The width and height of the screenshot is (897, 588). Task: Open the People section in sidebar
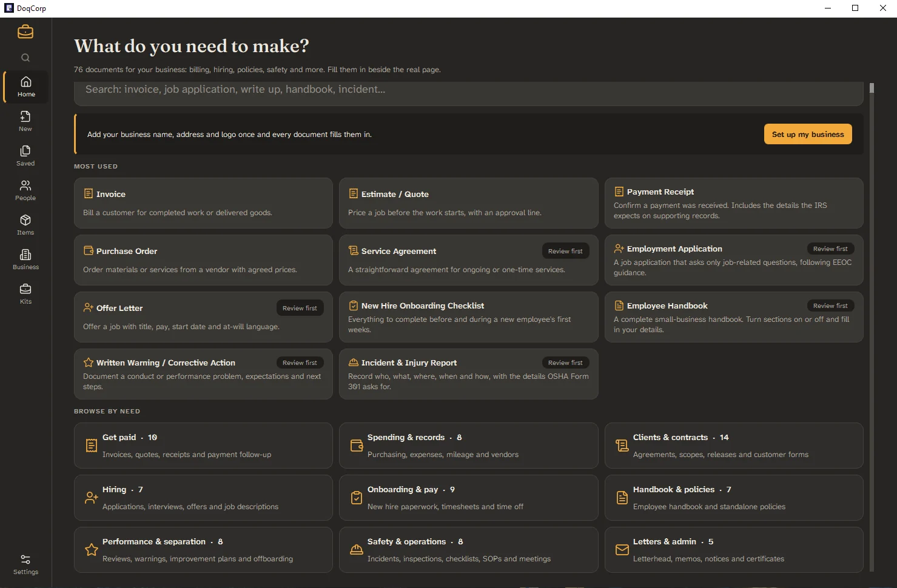point(25,190)
